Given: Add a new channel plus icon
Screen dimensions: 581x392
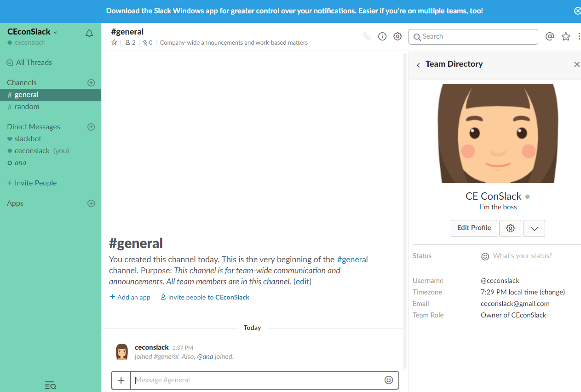Looking at the screenshot, I should coord(91,83).
